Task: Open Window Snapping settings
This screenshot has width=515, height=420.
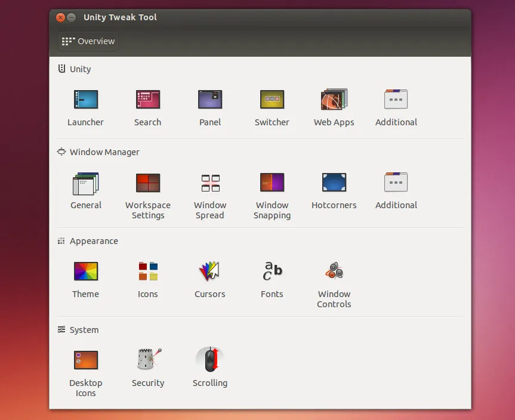Action: [x=272, y=183]
